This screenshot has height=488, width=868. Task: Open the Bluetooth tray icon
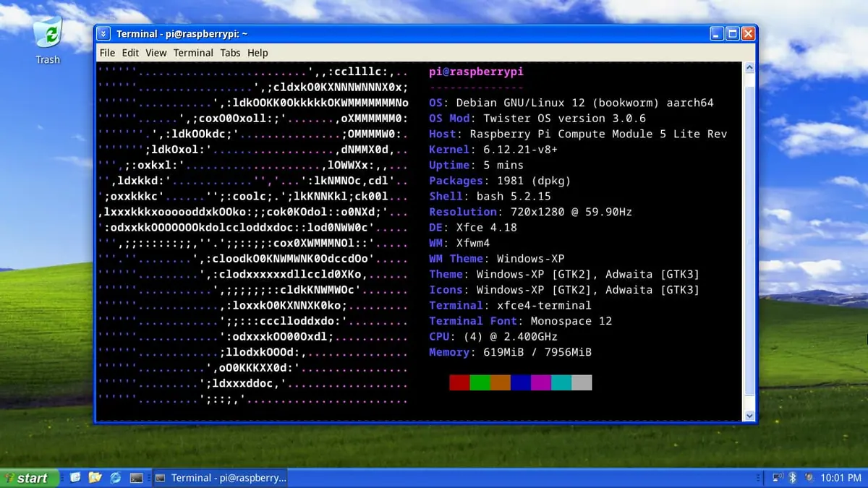click(x=793, y=478)
